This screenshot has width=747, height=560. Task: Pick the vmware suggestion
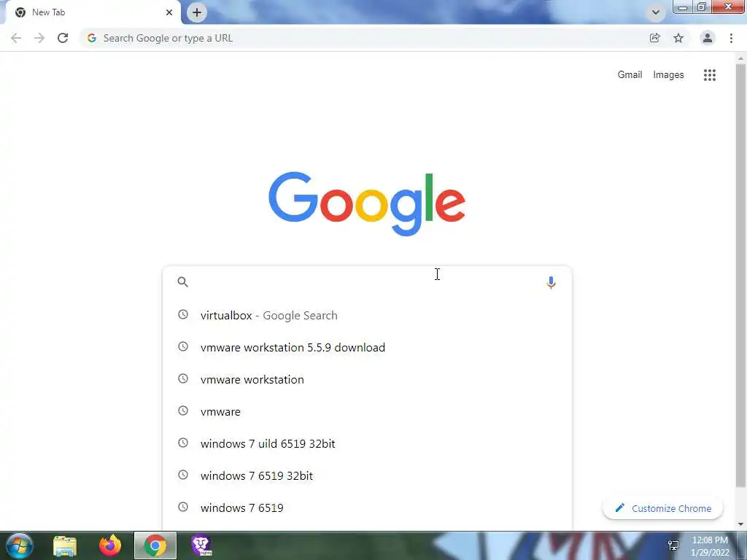pyautogui.click(x=367, y=411)
